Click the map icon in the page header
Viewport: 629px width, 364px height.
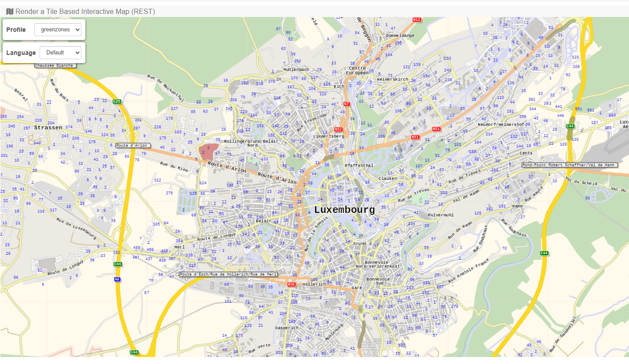pyautogui.click(x=10, y=11)
